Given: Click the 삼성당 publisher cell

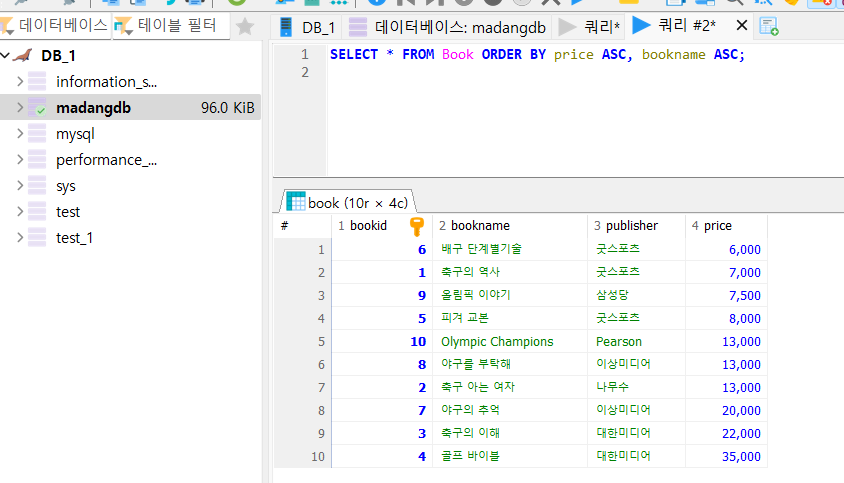Looking at the screenshot, I should (x=636, y=295).
